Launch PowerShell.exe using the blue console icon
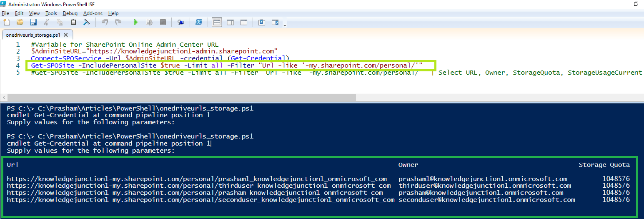 [199, 22]
